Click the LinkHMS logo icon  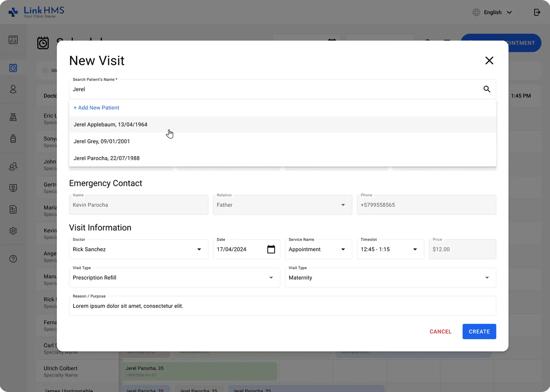click(13, 12)
